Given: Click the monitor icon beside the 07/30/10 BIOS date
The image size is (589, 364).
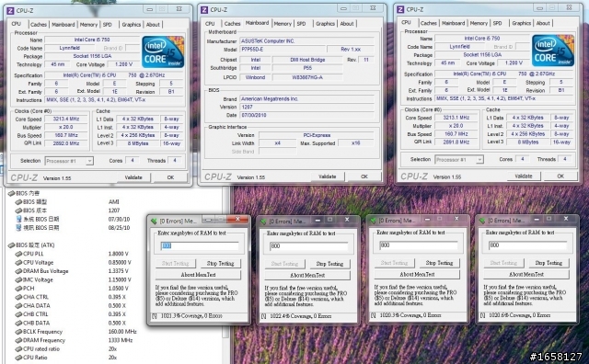Looking at the screenshot, I should point(18,219).
